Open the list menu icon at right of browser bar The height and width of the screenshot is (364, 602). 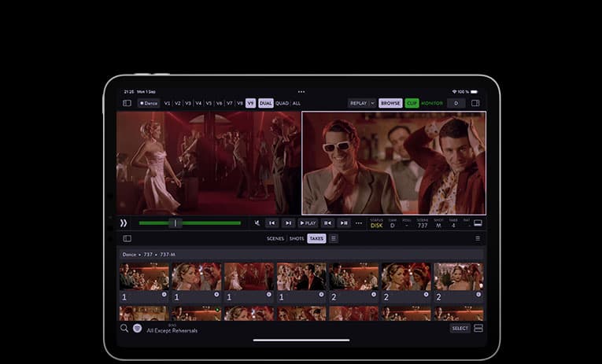[478, 238]
